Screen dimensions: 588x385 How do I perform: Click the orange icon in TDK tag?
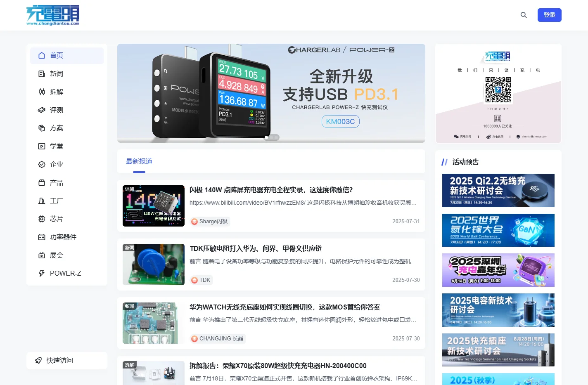(x=194, y=280)
